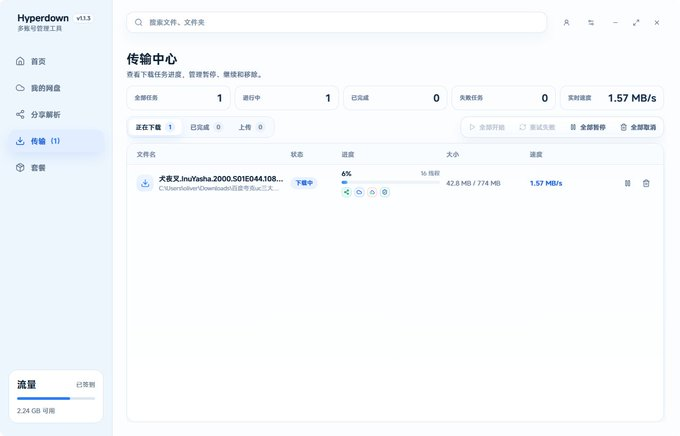Go to 分享解析 in the sidebar
Image resolution: width=680 pixels, height=436 pixels.
(56, 115)
